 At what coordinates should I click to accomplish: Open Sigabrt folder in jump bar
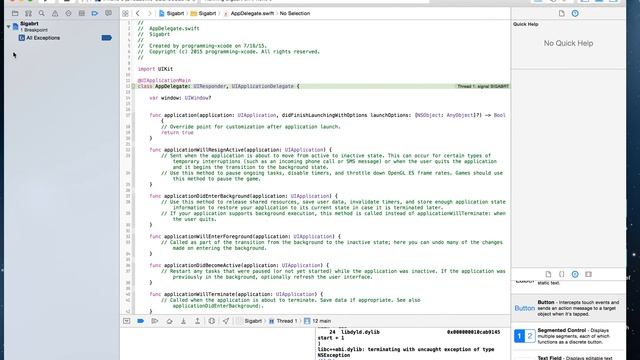(x=203, y=13)
